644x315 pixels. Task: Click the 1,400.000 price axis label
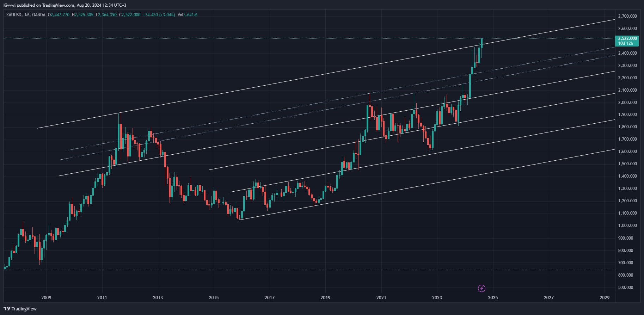(x=627, y=176)
